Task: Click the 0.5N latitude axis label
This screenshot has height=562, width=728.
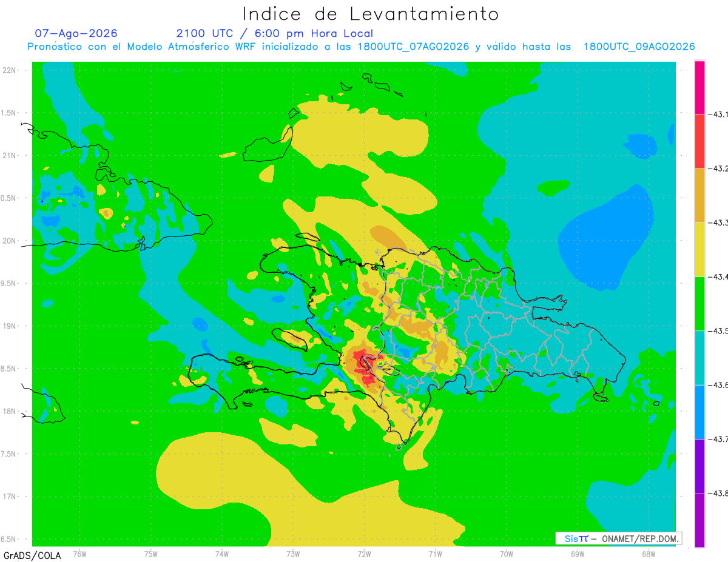Action: click(x=9, y=198)
